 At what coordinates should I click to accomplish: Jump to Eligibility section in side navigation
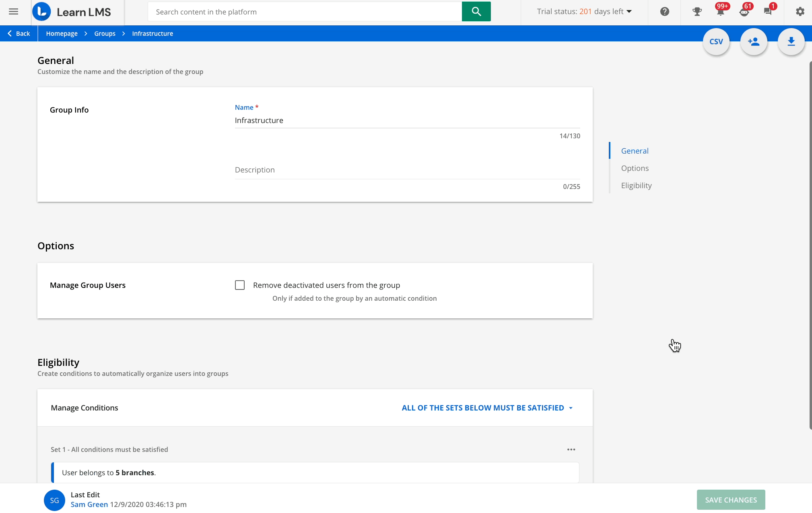pyautogui.click(x=636, y=185)
